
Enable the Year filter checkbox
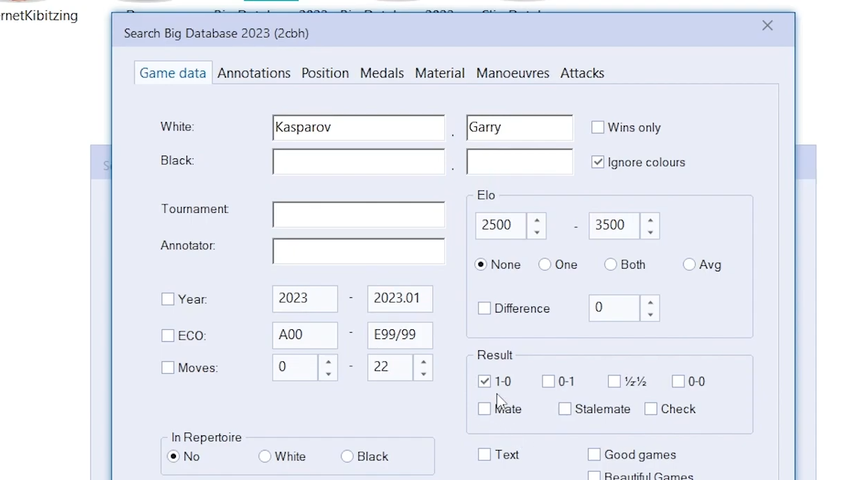(x=168, y=299)
